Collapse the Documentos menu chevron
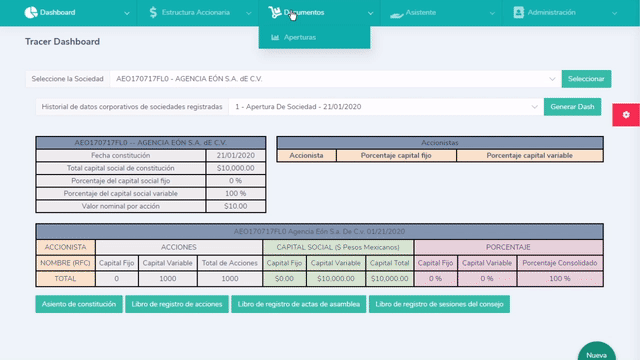 coord(370,13)
